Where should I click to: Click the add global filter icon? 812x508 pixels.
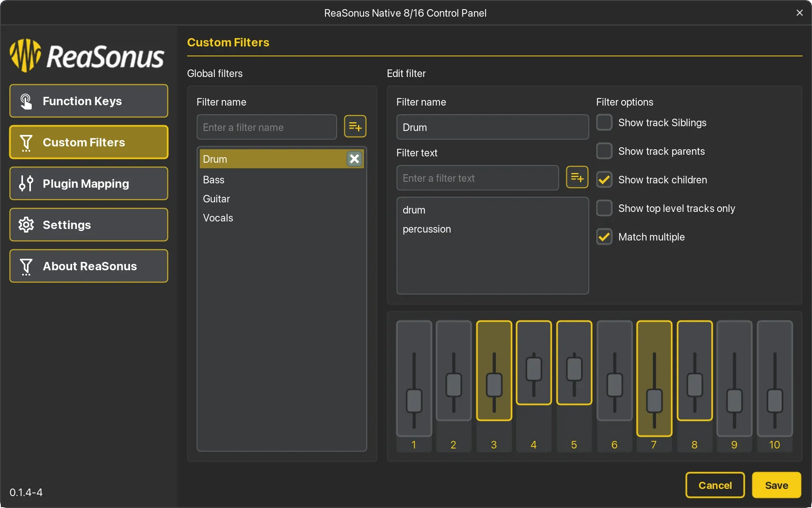pos(355,127)
